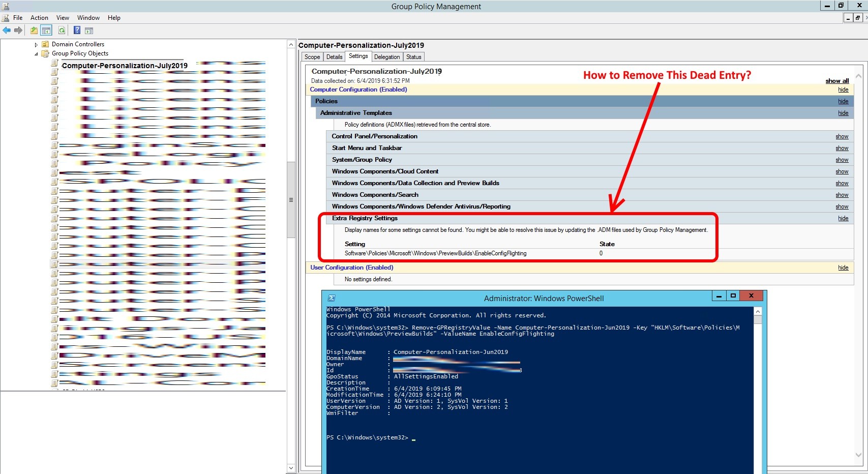
Task: Show Windows Components/Search settings
Action: (x=842, y=195)
